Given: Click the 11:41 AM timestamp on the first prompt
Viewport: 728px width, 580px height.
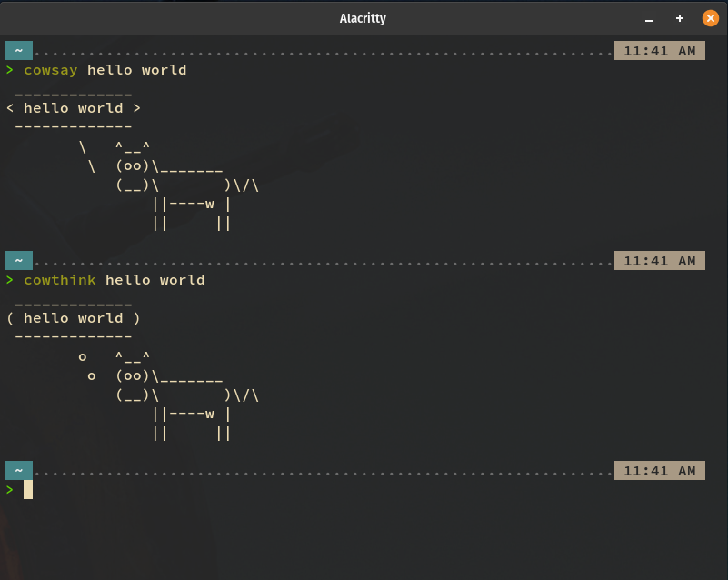Looking at the screenshot, I should [x=660, y=51].
